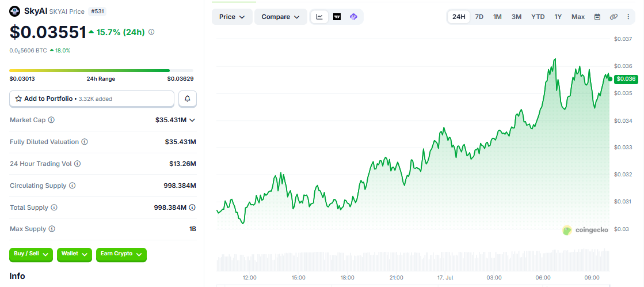Open Market Cap info tooltip icon
This screenshot has height=287, width=644.
[x=51, y=120]
